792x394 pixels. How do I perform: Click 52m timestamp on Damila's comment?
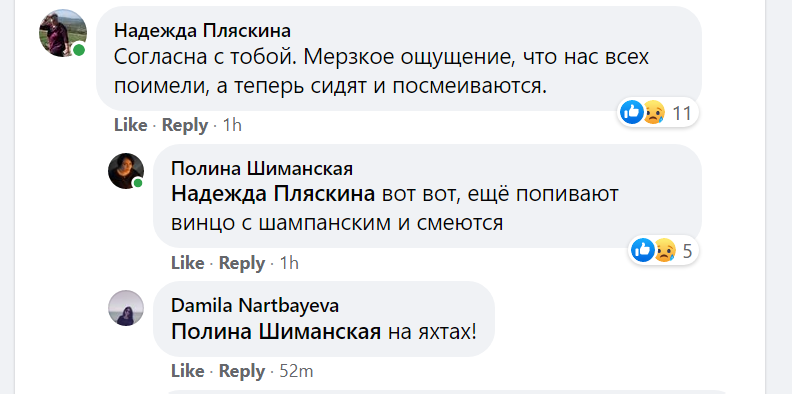[x=296, y=371]
